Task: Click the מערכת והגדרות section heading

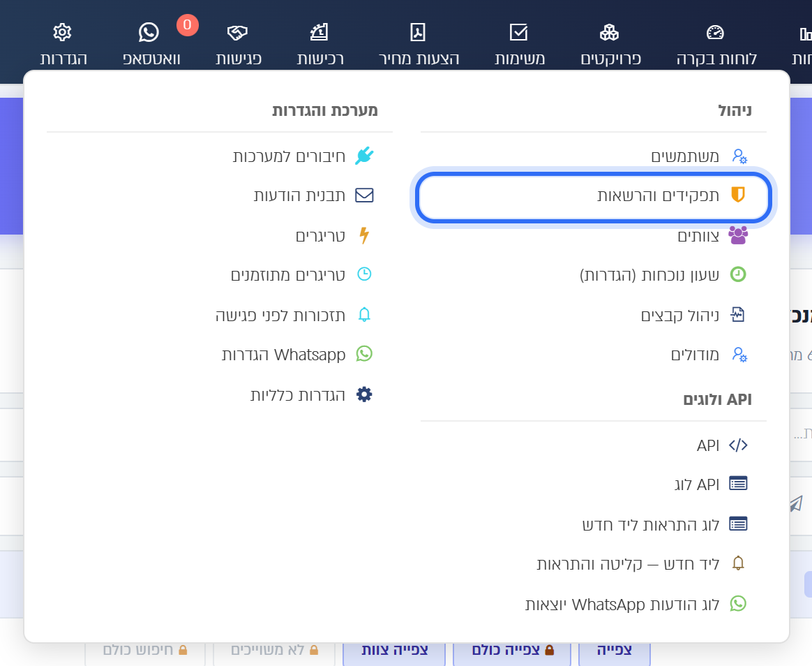Action: [x=324, y=110]
